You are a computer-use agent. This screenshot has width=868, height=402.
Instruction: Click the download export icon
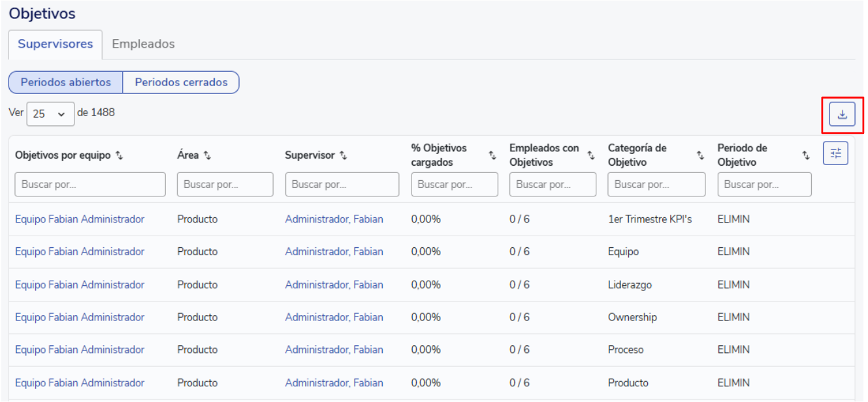click(842, 115)
